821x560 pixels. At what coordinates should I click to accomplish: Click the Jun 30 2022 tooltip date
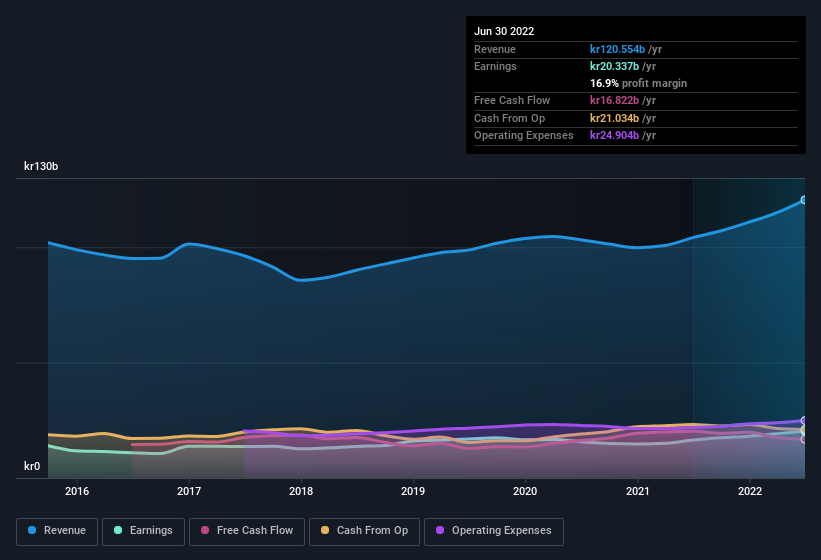click(x=504, y=31)
